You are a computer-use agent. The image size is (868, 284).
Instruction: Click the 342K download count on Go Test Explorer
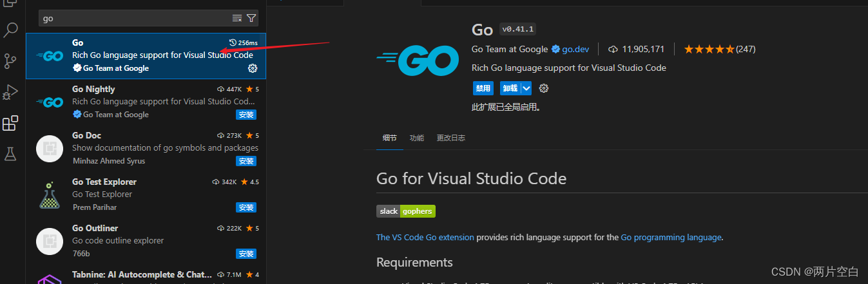click(225, 182)
